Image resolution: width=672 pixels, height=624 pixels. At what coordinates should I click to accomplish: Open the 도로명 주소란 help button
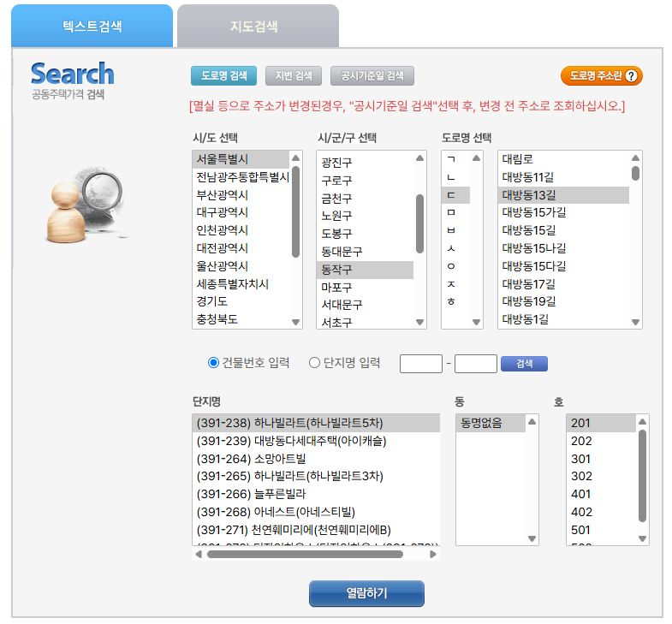tap(601, 76)
